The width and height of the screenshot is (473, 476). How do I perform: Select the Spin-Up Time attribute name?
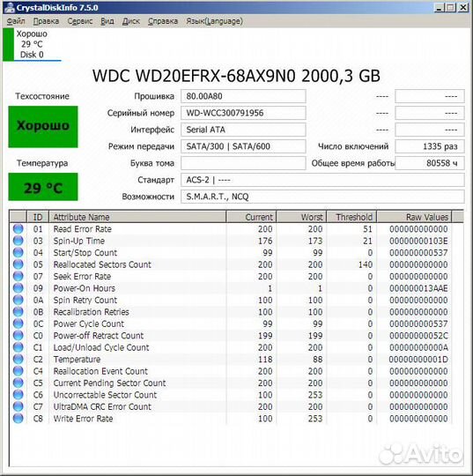click(x=79, y=241)
